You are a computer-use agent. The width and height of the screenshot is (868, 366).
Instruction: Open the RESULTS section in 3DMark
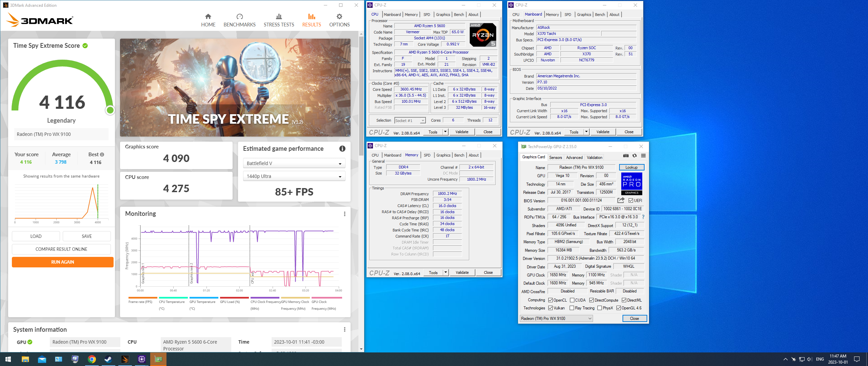(x=312, y=20)
